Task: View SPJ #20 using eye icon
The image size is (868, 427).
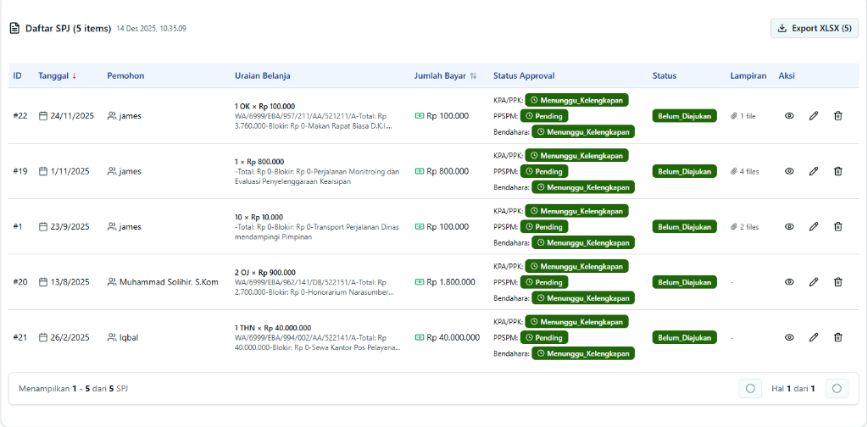Action: [789, 282]
